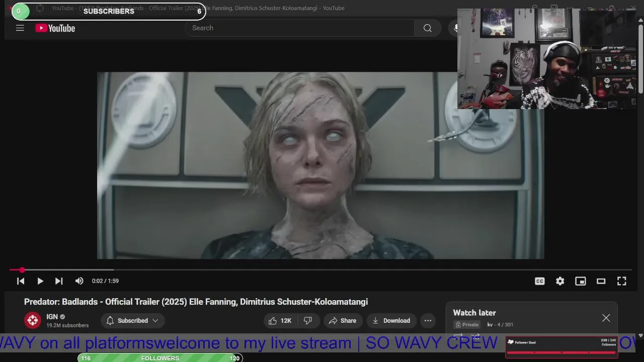Share this trailer
This screenshot has height=362, width=644.
click(x=343, y=320)
